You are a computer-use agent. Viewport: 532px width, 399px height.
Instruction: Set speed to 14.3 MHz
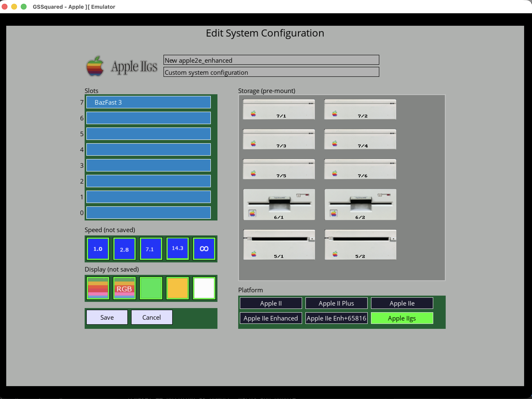pos(177,249)
